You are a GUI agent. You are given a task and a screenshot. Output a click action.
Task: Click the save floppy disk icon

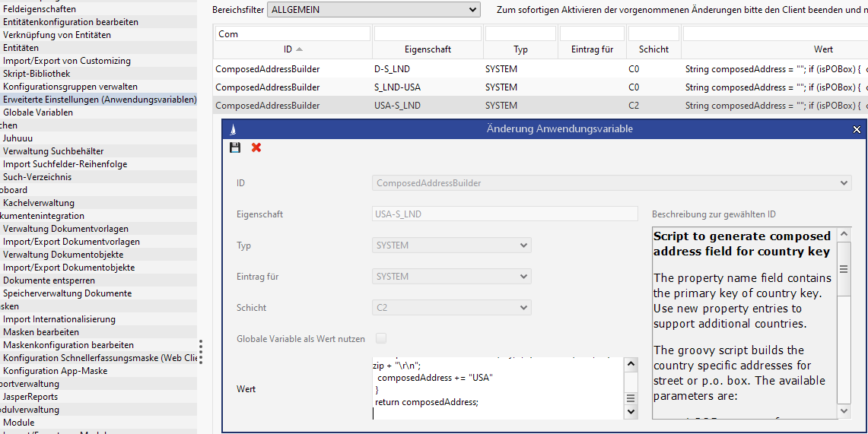tap(235, 147)
